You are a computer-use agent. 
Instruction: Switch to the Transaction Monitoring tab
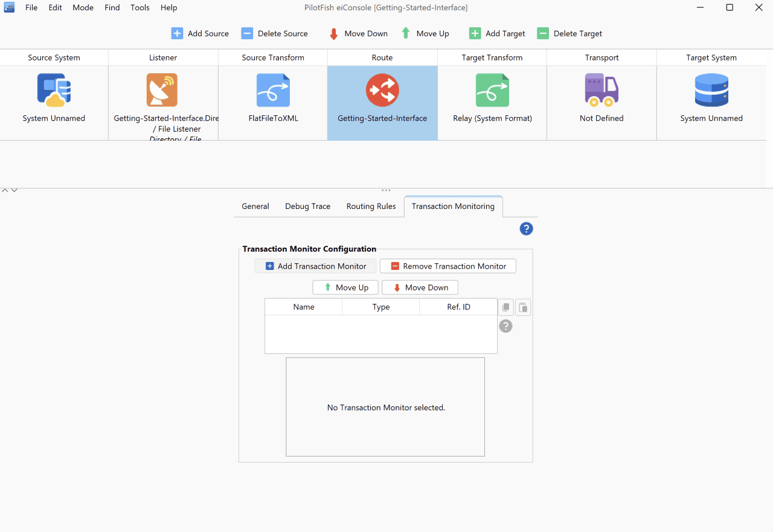tap(453, 207)
